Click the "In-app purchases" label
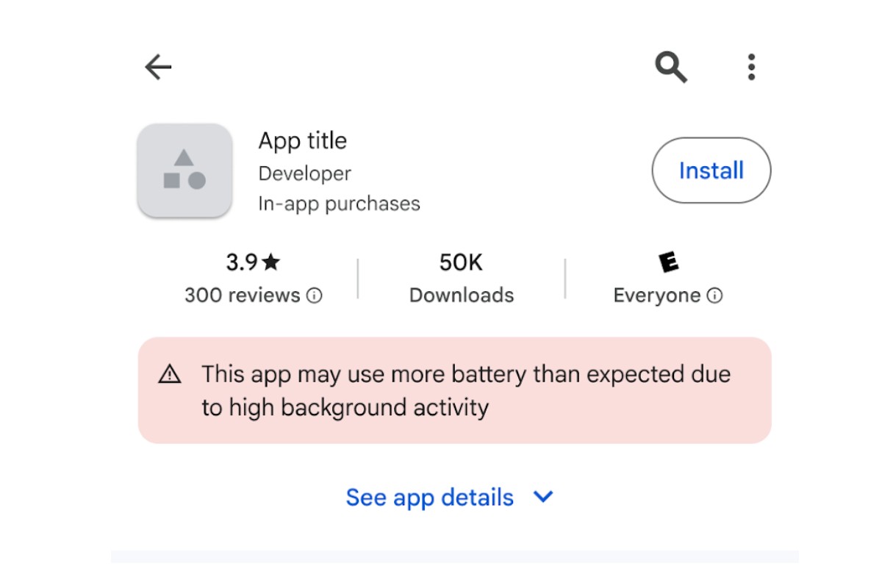Screen dimensions: 882x588 339,204
